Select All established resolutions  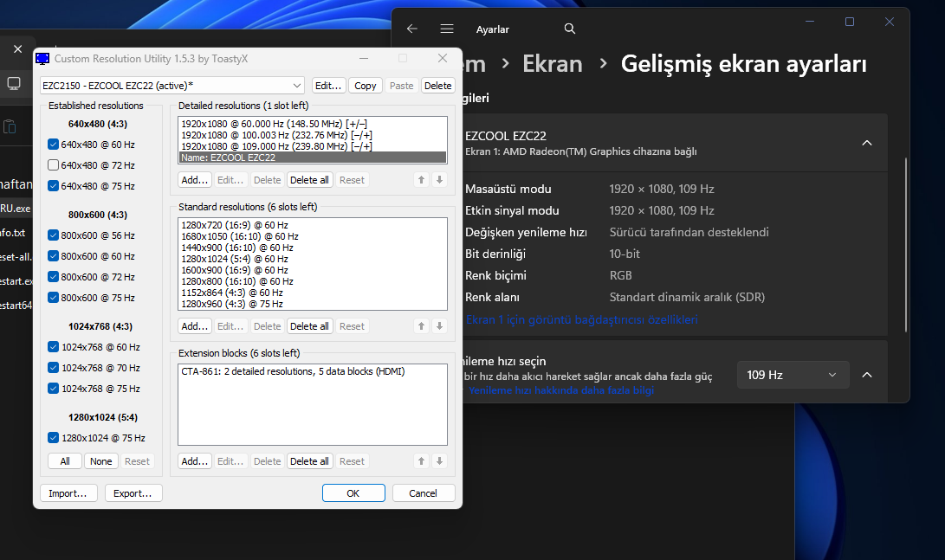65,461
